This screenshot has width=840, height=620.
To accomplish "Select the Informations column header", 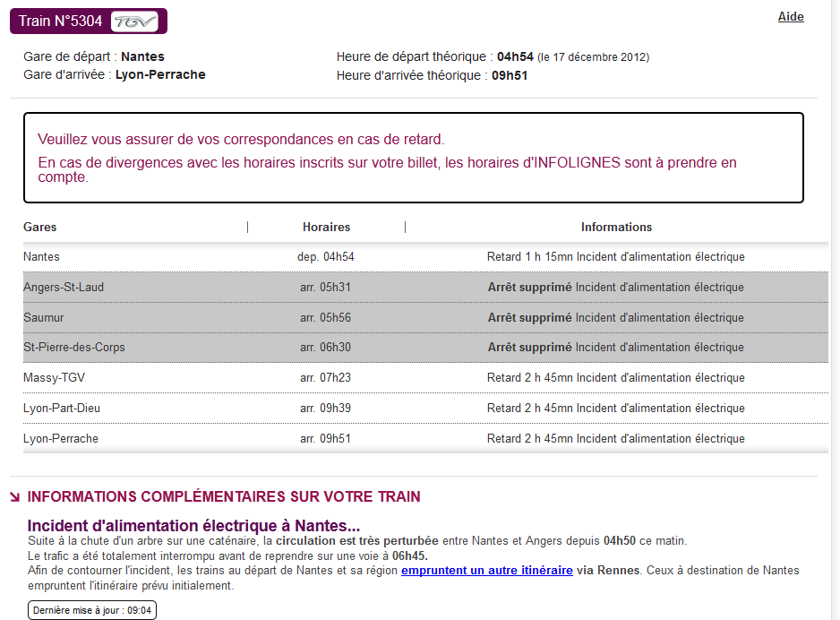I will coord(617,228).
